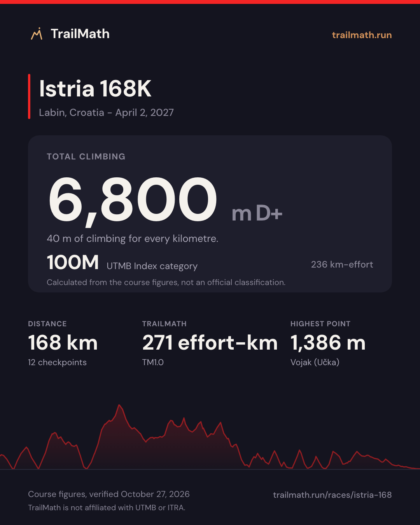The width and height of the screenshot is (420, 525).
Task: Select the Istria 168K race title
Action: click(x=95, y=88)
